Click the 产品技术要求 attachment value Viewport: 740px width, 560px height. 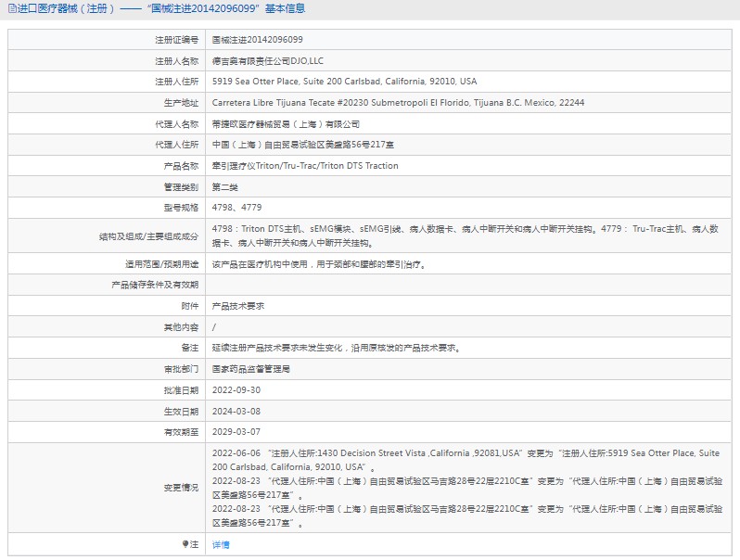click(x=238, y=306)
